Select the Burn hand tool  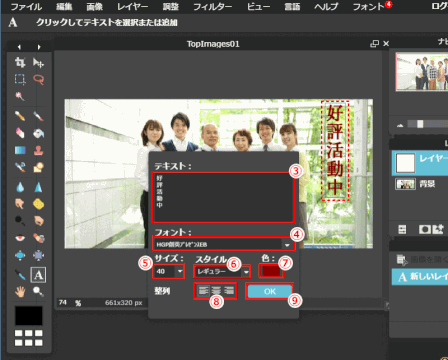click(x=38, y=221)
